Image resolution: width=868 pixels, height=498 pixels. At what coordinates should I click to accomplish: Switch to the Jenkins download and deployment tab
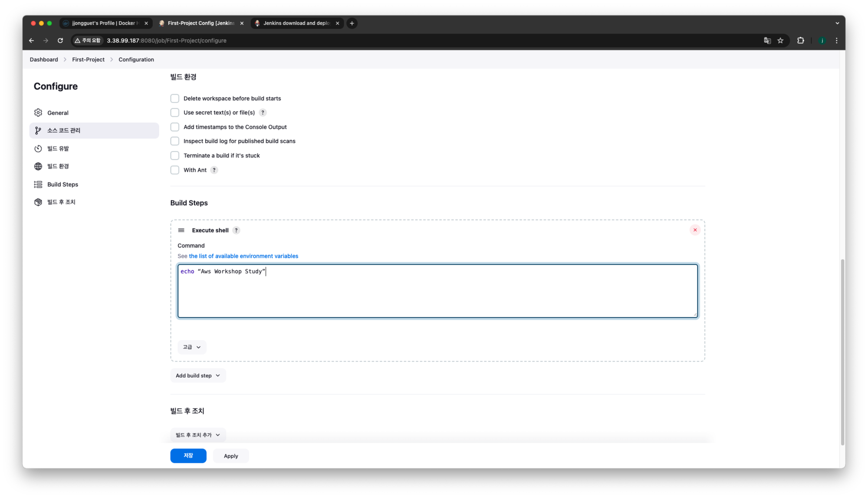point(296,23)
